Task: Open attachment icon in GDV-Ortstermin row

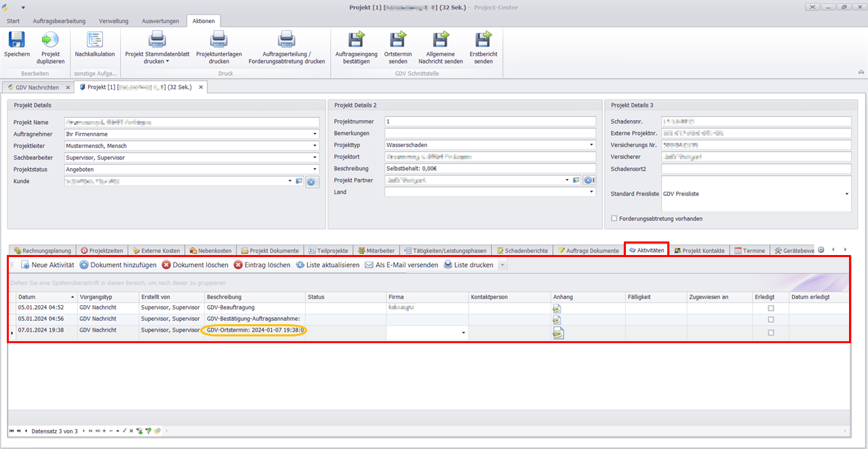Action: tap(559, 332)
